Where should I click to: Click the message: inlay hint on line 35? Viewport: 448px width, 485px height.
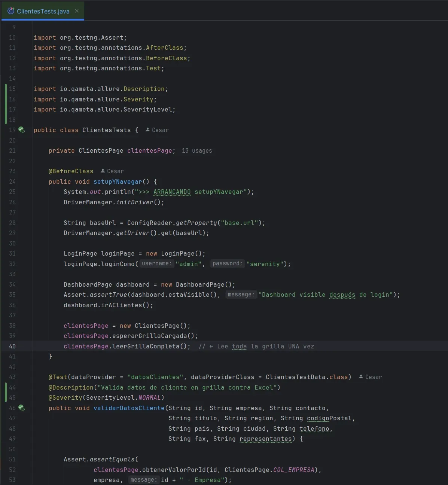pyautogui.click(x=241, y=295)
